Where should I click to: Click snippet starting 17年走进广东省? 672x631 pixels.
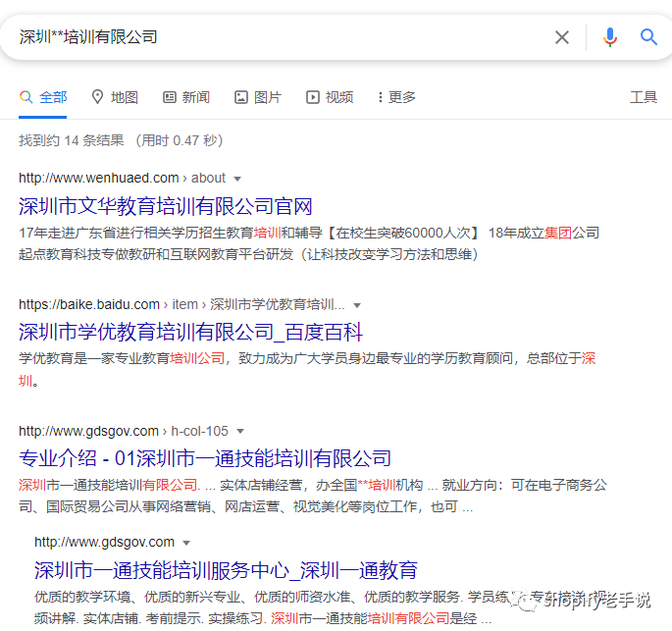pos(309,243)
